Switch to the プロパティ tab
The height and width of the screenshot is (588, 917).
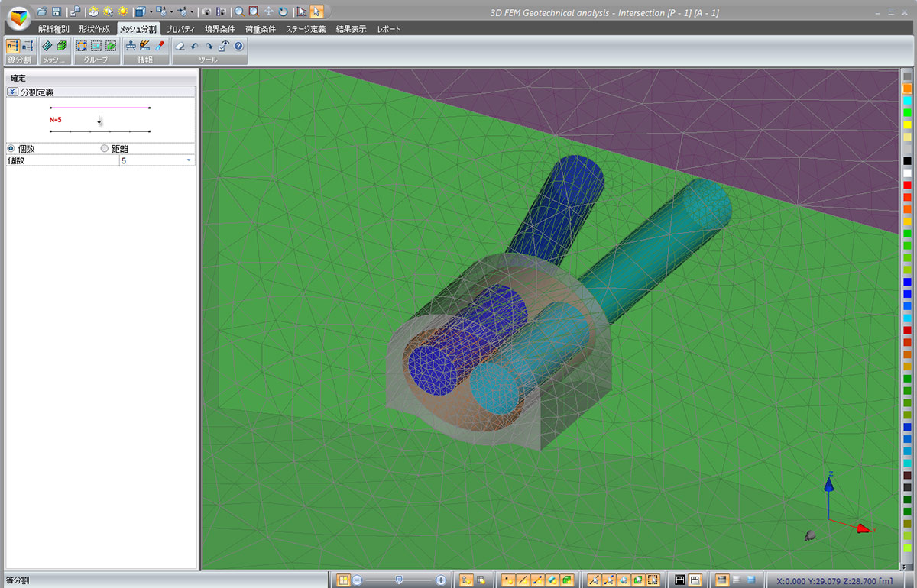pyautogui.click(x=180, y=29)
